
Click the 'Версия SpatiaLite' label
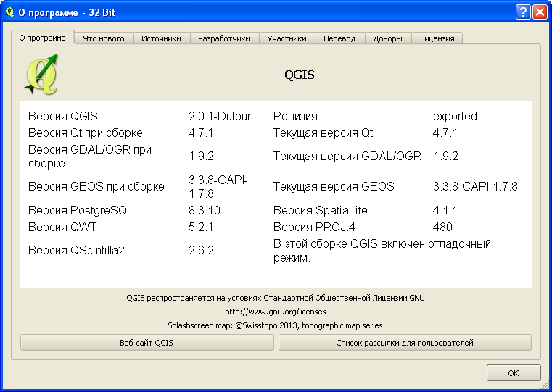pyautogui.click(x=321, y=210)
